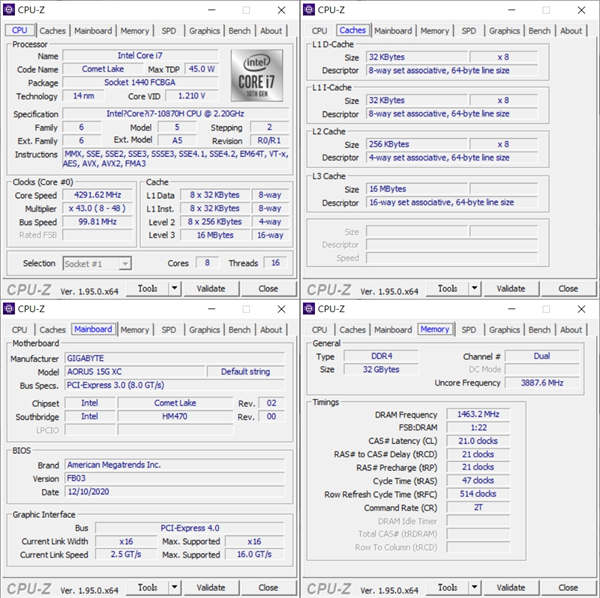Click CPU-Z app icon in top-right window title bar
The image size is (600, 598).
(x=309, y=10)
